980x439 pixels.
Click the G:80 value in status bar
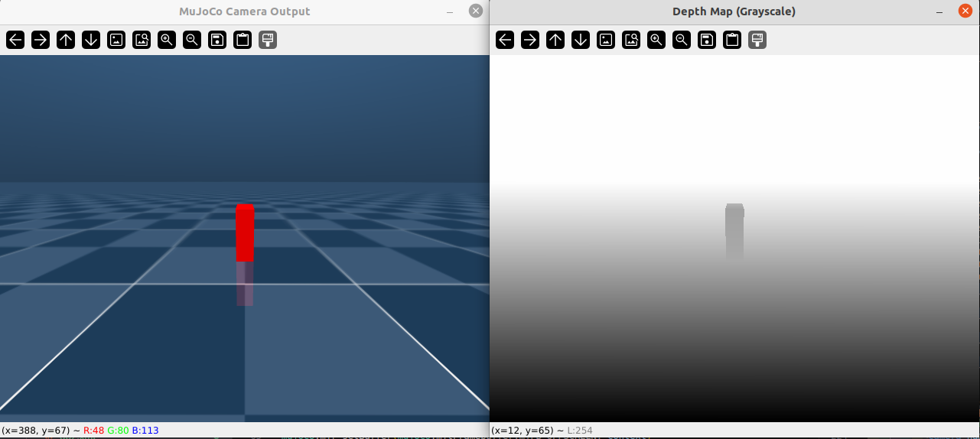(x=119, y=431)
